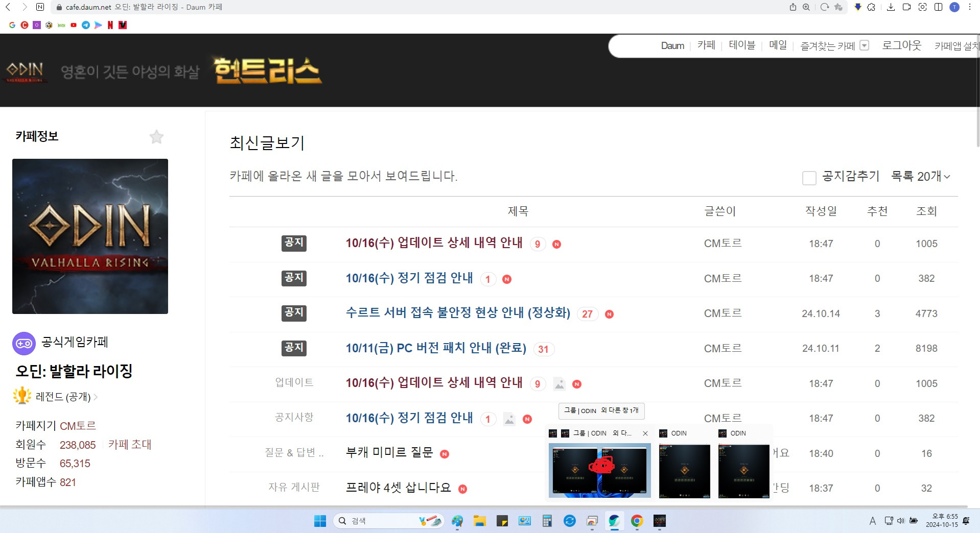Click the image icon on 업데이트 row
The image size is (980, 533).
click(x=559, y=384)
